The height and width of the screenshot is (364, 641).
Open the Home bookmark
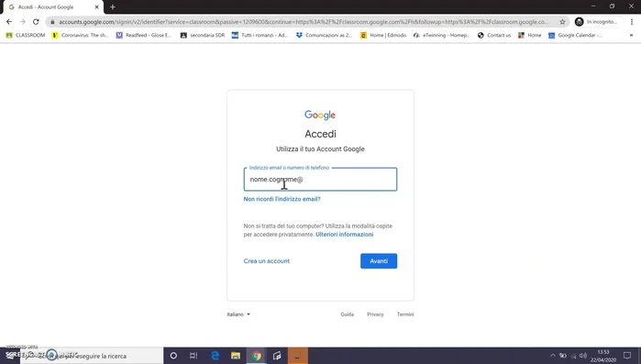pyautogui.click(x=529, y=35)
